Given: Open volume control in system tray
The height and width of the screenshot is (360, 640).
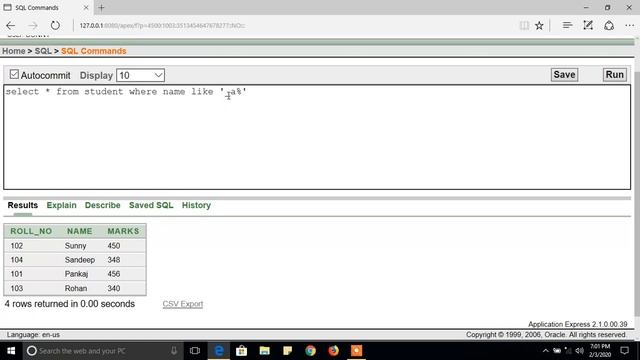Looking at the screenshot, I should [x=580, y=351].
